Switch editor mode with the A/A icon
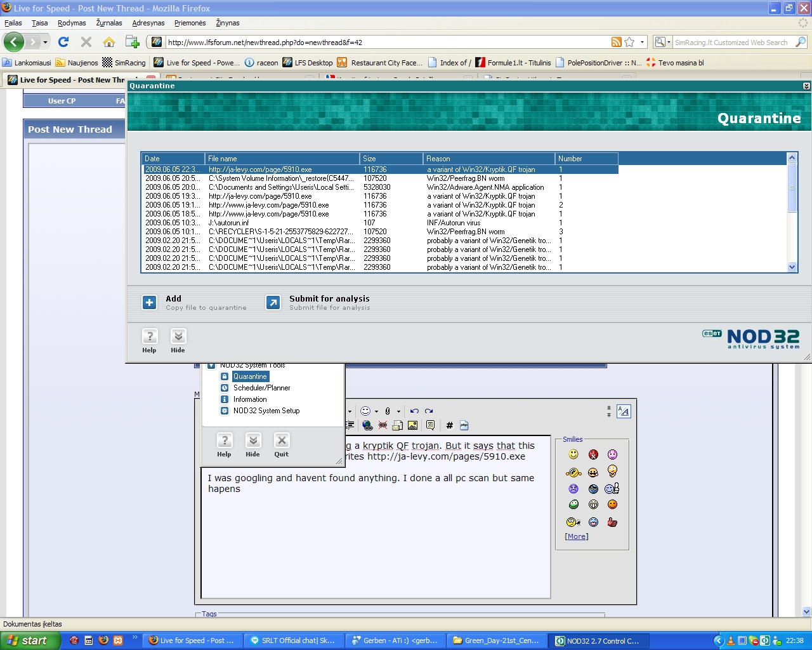812x650 pixels. pyautogui.click(x=624, y=411)
